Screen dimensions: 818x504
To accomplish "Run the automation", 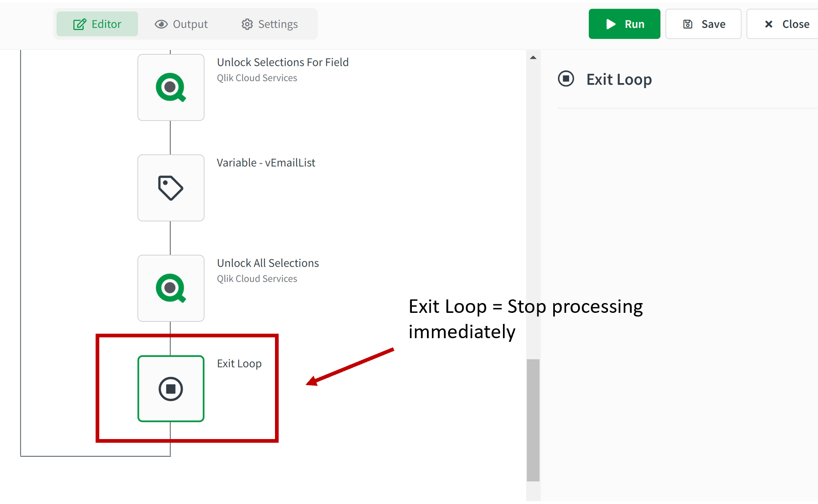I will pyautogui.click(x=624, y=24).
